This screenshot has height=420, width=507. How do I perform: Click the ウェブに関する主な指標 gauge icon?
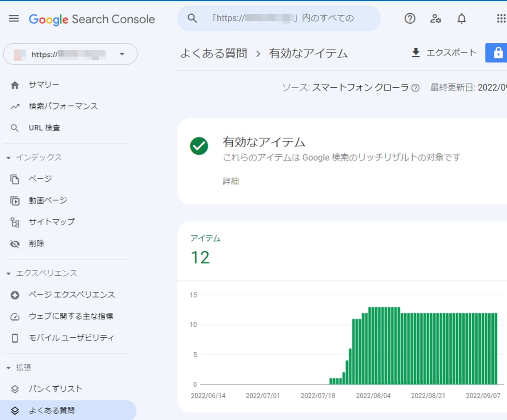coord(15,316)
